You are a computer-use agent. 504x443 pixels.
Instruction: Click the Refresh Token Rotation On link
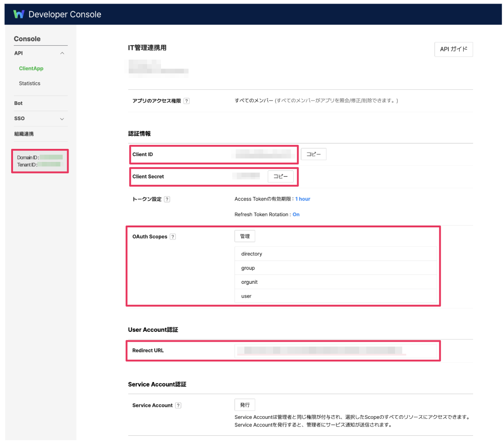click(x=296, y=214)
